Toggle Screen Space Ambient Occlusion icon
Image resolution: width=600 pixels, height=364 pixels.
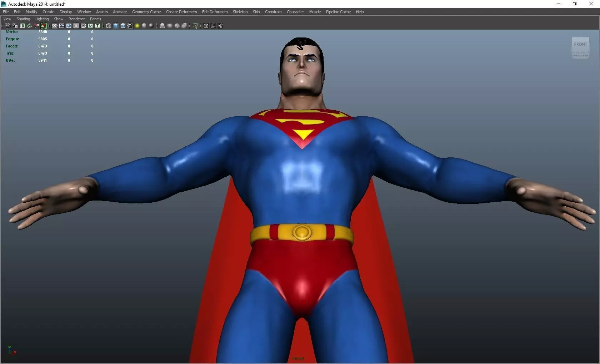point(162,26)
